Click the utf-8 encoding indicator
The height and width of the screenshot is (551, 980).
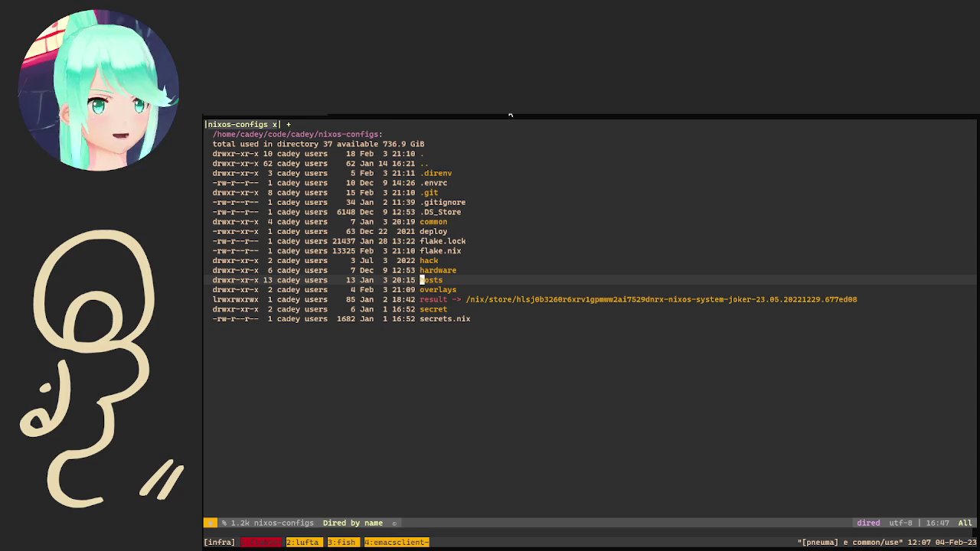pyautogui.click(x=900, y=523)
